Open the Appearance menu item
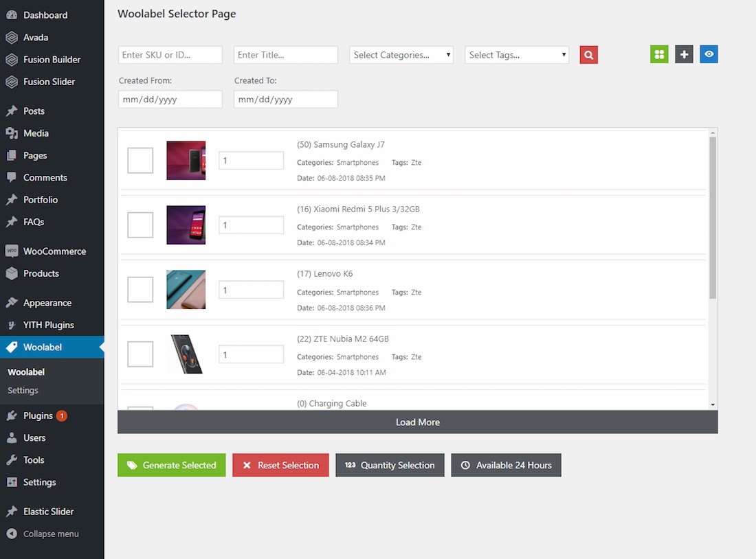 (x=52, y=303)
